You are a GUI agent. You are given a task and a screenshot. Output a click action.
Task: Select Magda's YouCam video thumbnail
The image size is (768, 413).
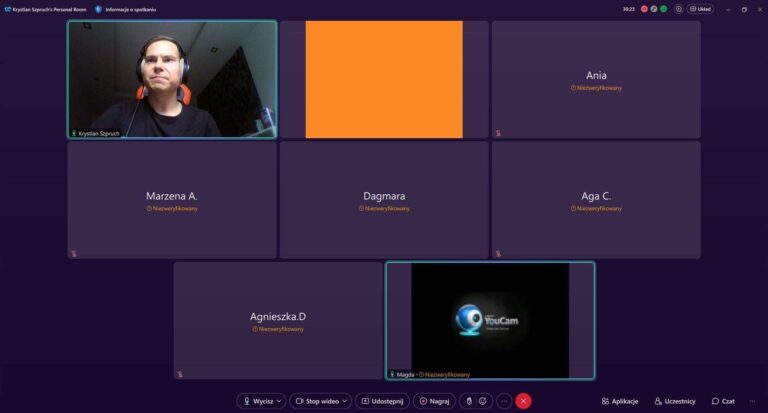[x=490, y=320]
